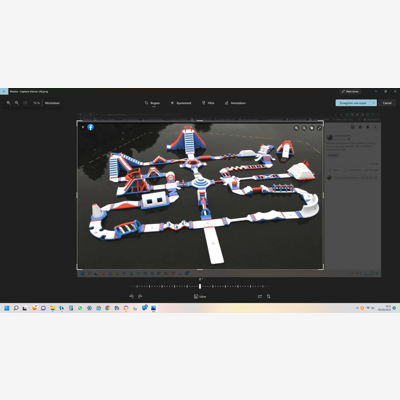The image size is (400, 400).
Task: Click the zoom in magnifier icon
Action: [9, 103]
